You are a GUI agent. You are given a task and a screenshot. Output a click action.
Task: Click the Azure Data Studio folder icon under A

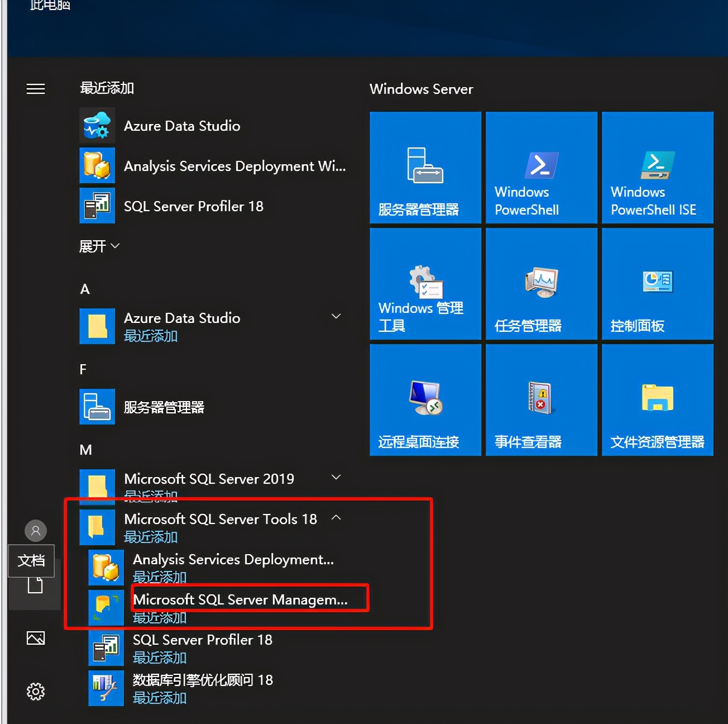click(97, 326)
